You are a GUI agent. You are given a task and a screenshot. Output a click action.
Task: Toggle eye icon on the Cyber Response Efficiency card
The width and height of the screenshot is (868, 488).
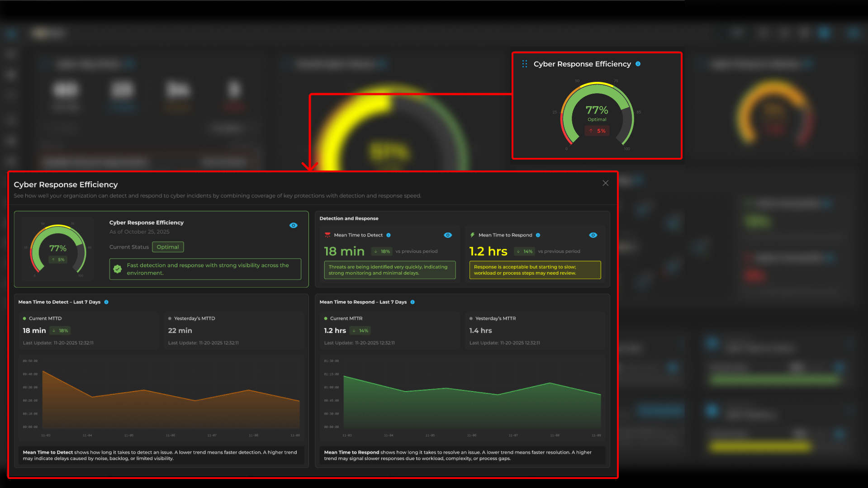(294, 225)
